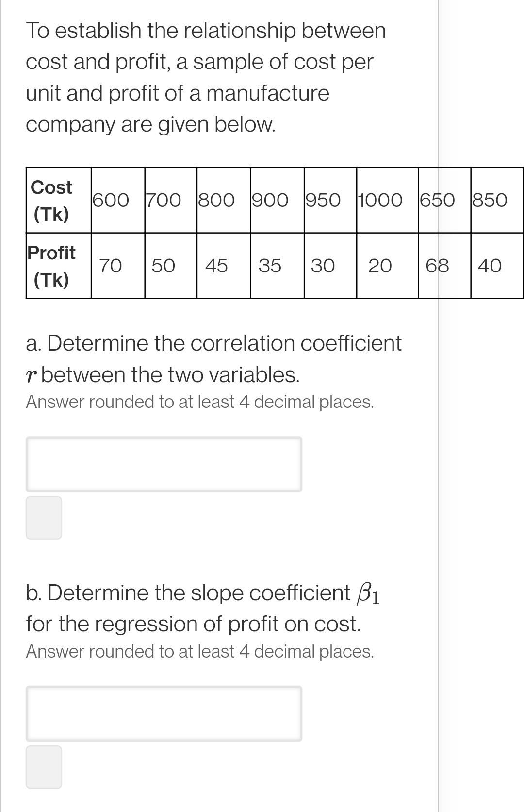Click the cost value 1000 cell
The height and width of the screenshot is (812, 524).
click(388, 200)
